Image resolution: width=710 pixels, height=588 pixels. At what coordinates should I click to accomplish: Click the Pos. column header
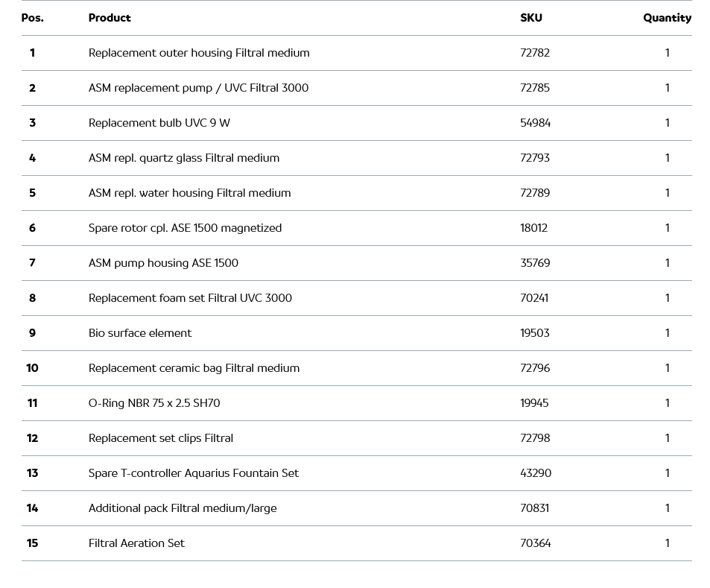click(x=32, y=18)
